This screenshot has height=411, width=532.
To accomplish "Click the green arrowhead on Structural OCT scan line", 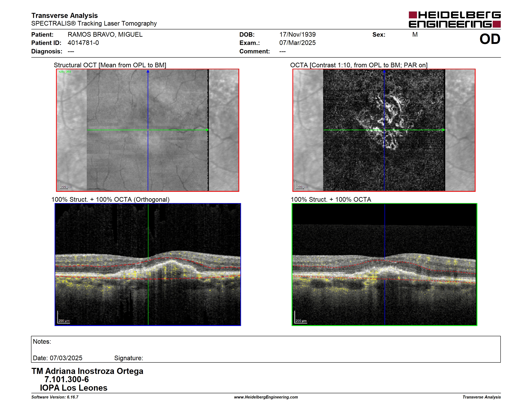I will pyautogui.click(x=207, y=130).
